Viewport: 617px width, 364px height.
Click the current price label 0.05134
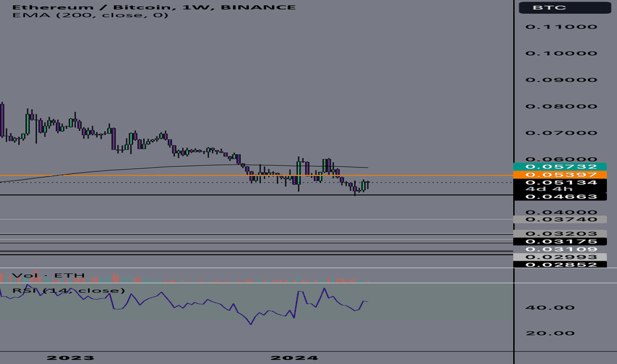coord(560,182)
